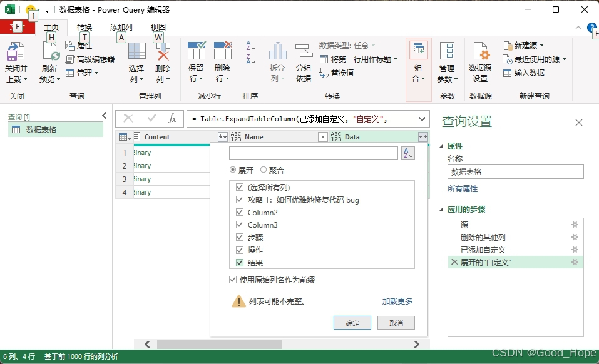This screenshot has height=364, width=599.
Task: Toggle the Column2 checkbox
Action: coord(240,212)
